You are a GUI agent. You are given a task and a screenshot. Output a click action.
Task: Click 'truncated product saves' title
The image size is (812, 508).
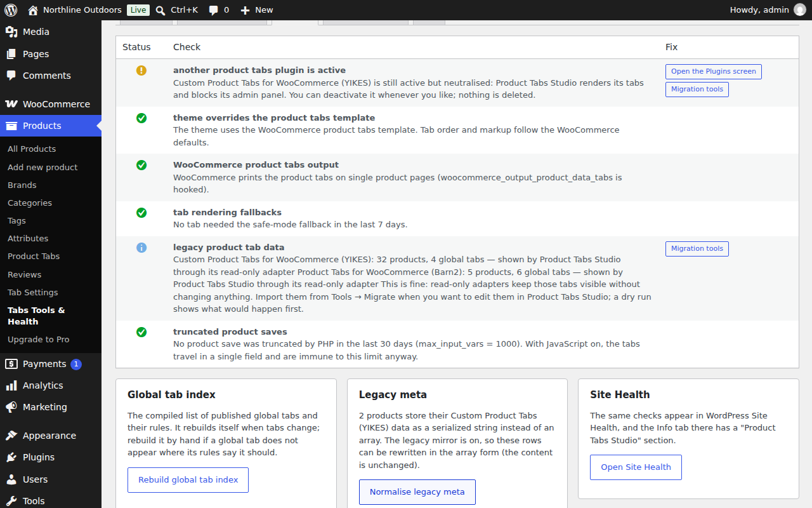click(x=230, y=332)
